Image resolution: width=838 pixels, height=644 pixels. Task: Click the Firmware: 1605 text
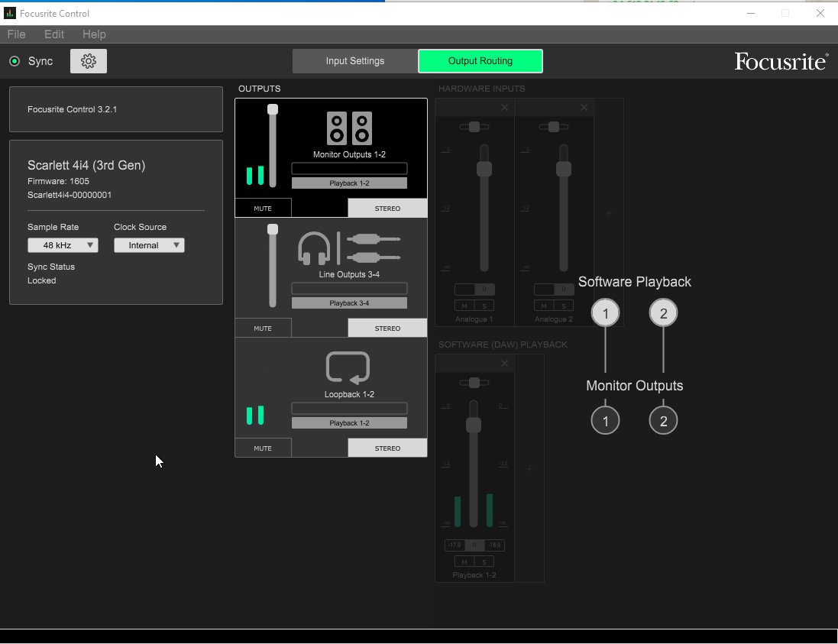pos(58,181)
